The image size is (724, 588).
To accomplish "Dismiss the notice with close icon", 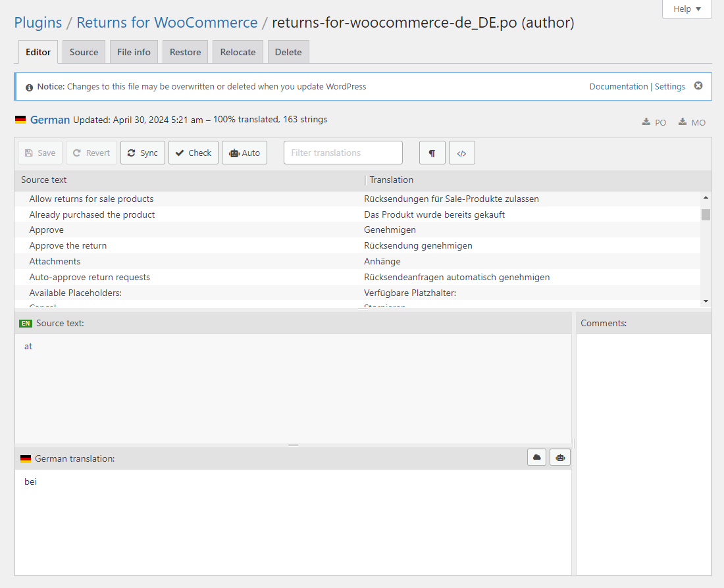I will [x=698, y=86].
